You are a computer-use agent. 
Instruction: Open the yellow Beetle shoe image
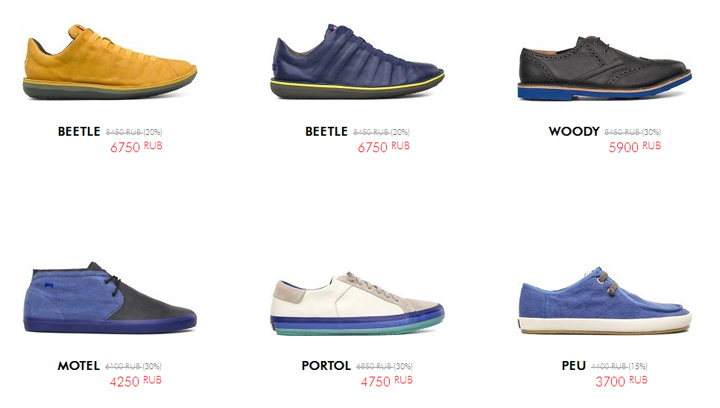pos(110,62)
